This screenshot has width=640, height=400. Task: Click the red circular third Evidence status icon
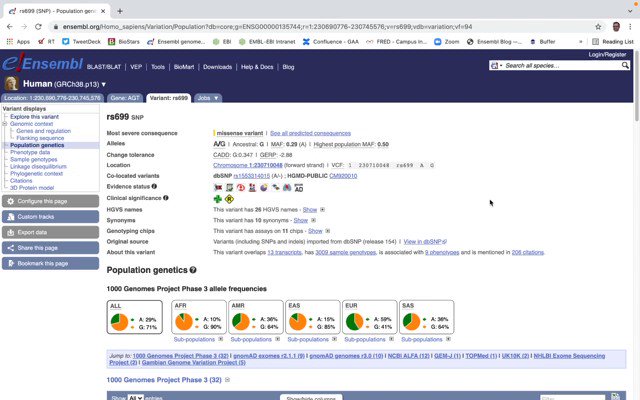pyautogui.click(x=241, y=188)
